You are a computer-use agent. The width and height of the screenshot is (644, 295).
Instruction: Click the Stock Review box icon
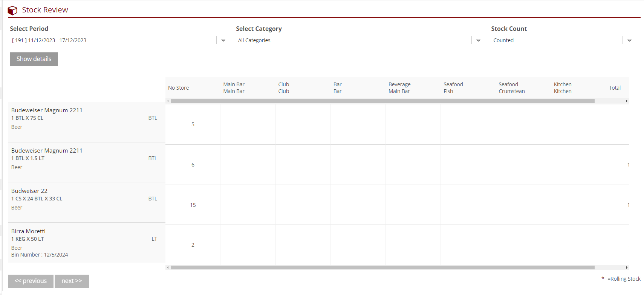pyautogui.click(x=12, y=10)
